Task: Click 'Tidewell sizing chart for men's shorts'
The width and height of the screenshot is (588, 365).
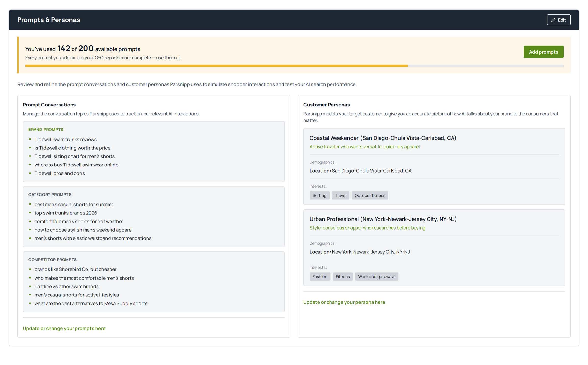Action: (x=74, y=156)
